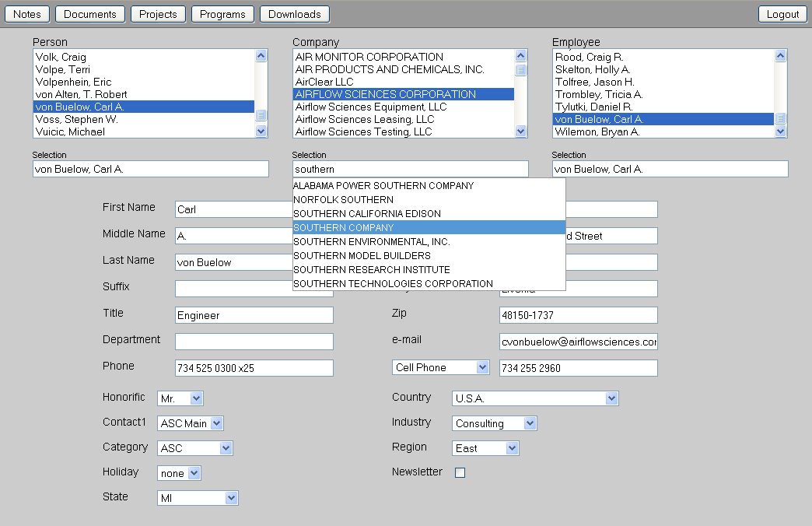Open the Documents section
Viewport: 812px width, 526px height.
(90, 14)
